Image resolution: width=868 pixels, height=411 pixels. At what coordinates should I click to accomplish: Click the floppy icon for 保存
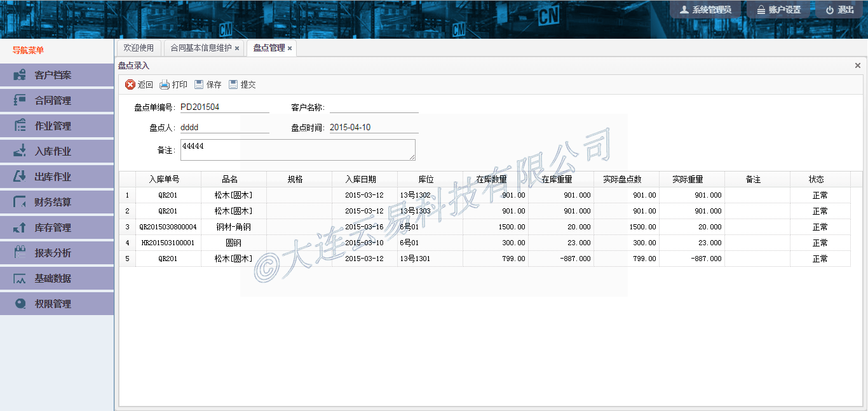[199, 84]
